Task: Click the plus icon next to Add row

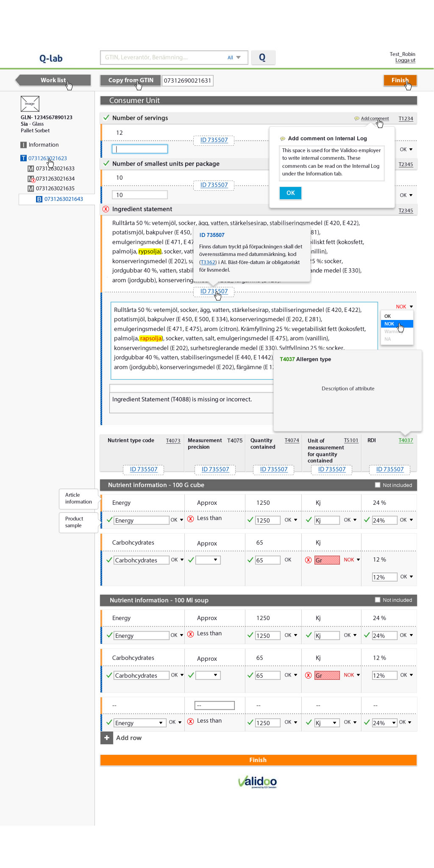Action: click(107, 738)
